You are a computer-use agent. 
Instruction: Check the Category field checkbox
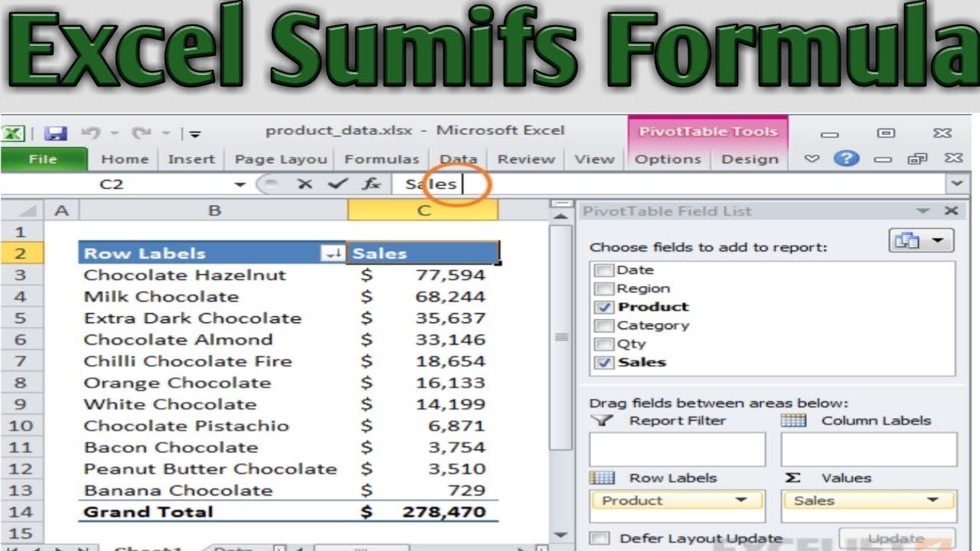coord(605,325)
